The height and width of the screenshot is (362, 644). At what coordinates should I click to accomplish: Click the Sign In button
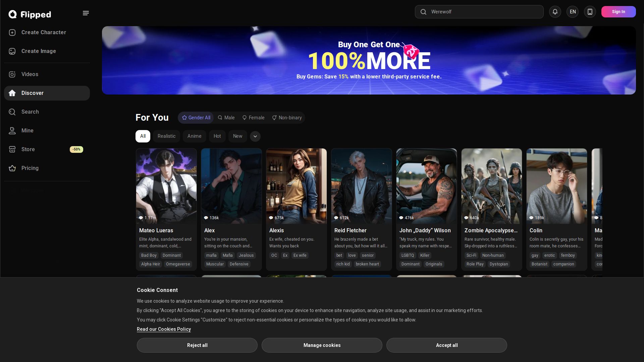click(x=619, y=12)
